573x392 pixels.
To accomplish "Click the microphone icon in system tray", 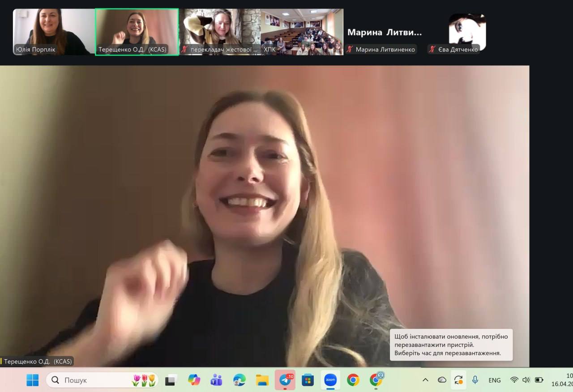I will tap(475, 380).
